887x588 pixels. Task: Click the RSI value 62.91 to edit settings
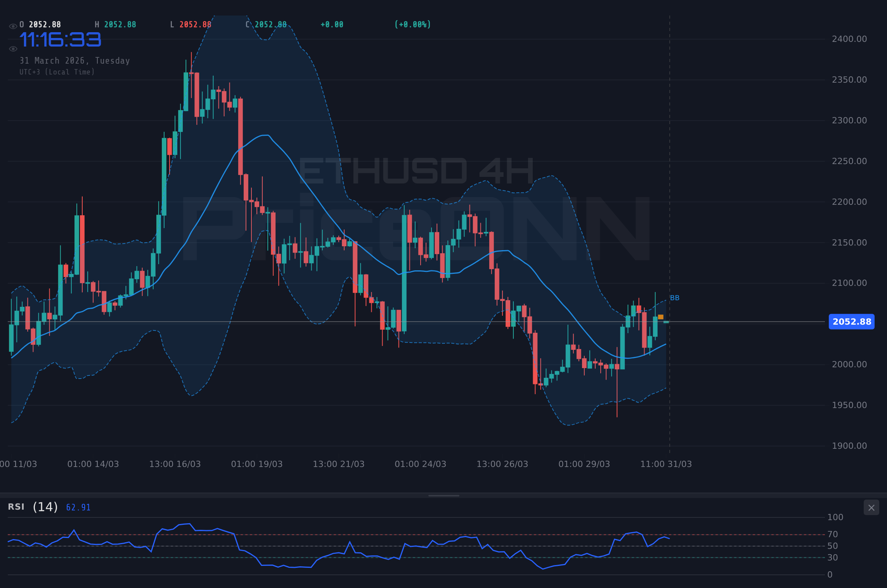point(78,507)
